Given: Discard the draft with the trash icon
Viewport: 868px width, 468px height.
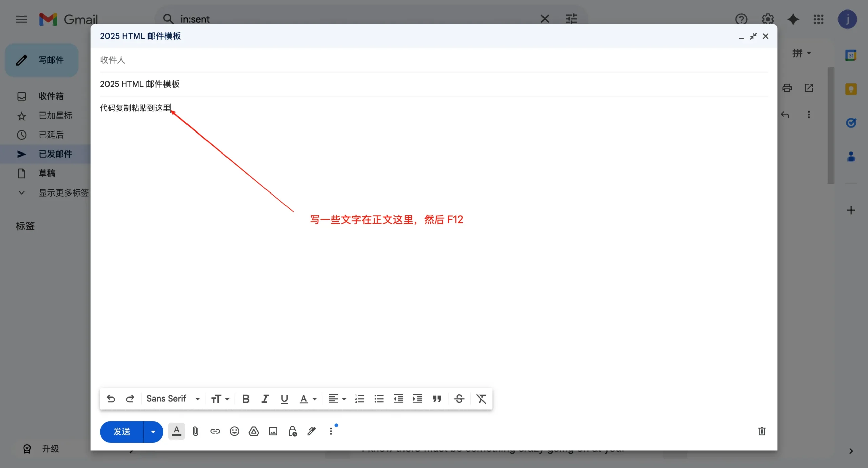Looking at the screenshot, I should [x=762, y=431].
